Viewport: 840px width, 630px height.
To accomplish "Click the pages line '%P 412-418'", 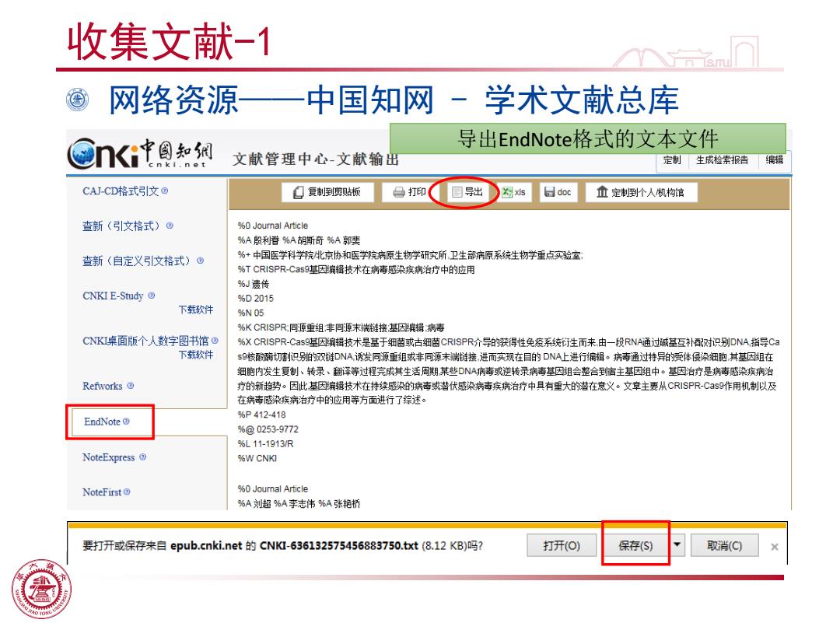I will 262,415.
